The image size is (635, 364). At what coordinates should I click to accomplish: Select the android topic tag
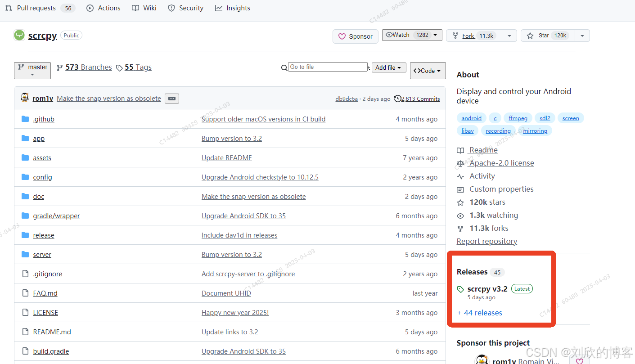tap(471, 118)
